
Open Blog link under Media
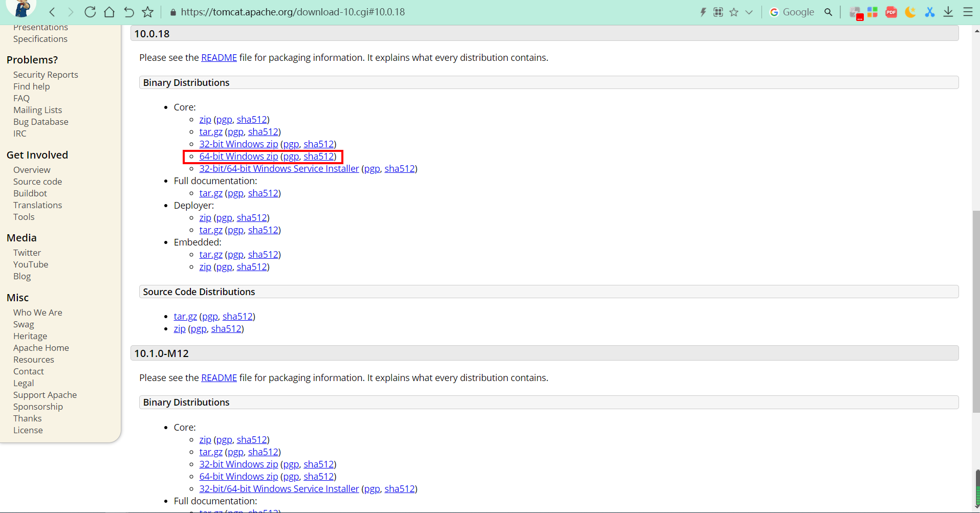click(22, 276)
